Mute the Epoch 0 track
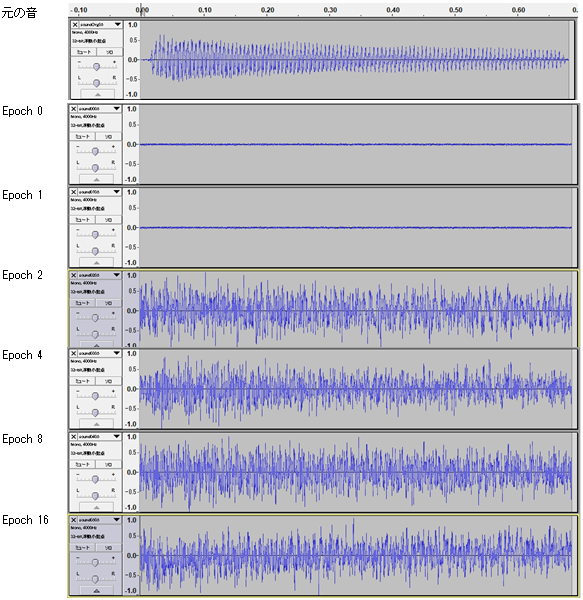The width and height of the screenshot is (583, 600). point(83,137)
